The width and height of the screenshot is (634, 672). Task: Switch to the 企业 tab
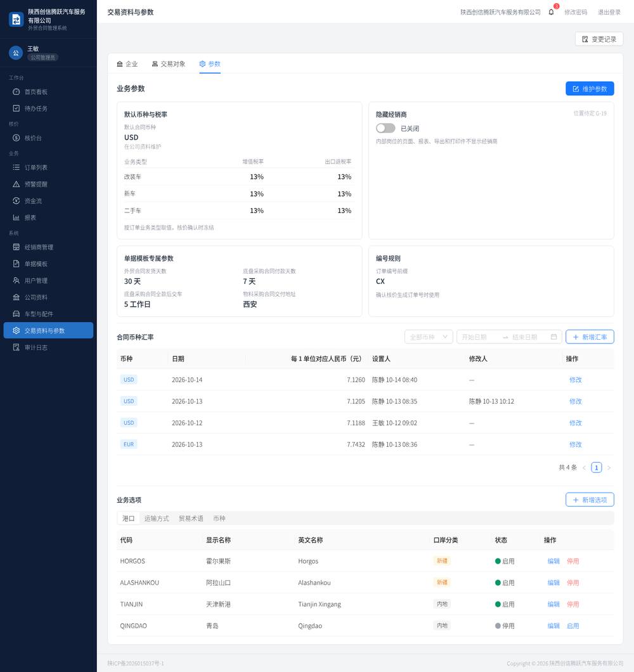(127, 64)
